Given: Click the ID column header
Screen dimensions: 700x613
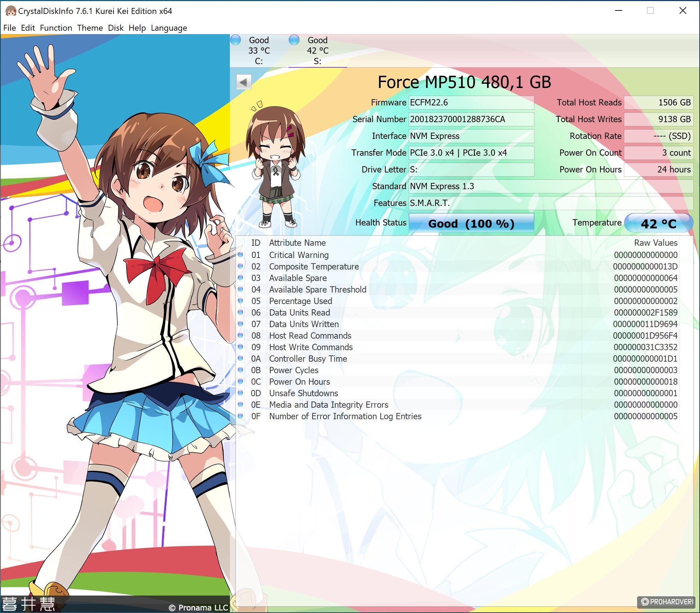Looking at the screenshot, I should [x=256, y=243].
